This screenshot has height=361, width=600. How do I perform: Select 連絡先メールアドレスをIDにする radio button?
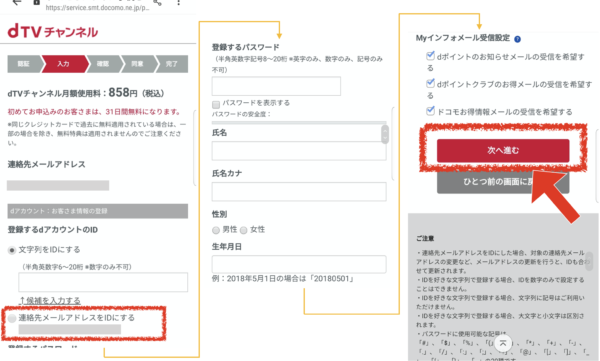(x=12, y=318)
